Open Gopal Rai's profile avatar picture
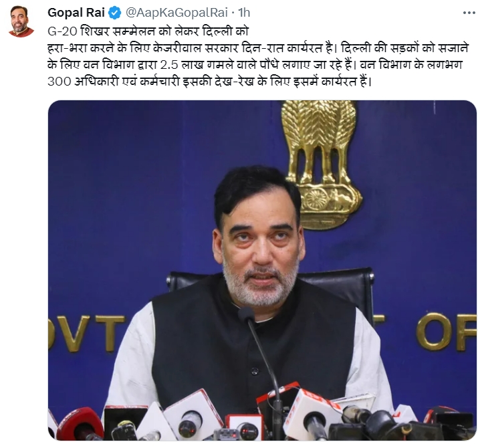Image resolution: width=478 pixels, height=448 pixels. tap(21, 21)
